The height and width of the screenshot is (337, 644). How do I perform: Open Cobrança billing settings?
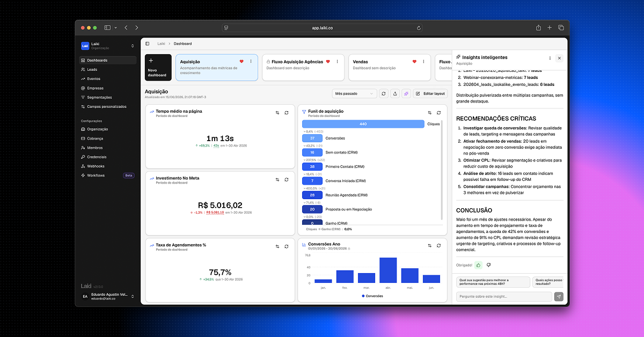point(107,138)
